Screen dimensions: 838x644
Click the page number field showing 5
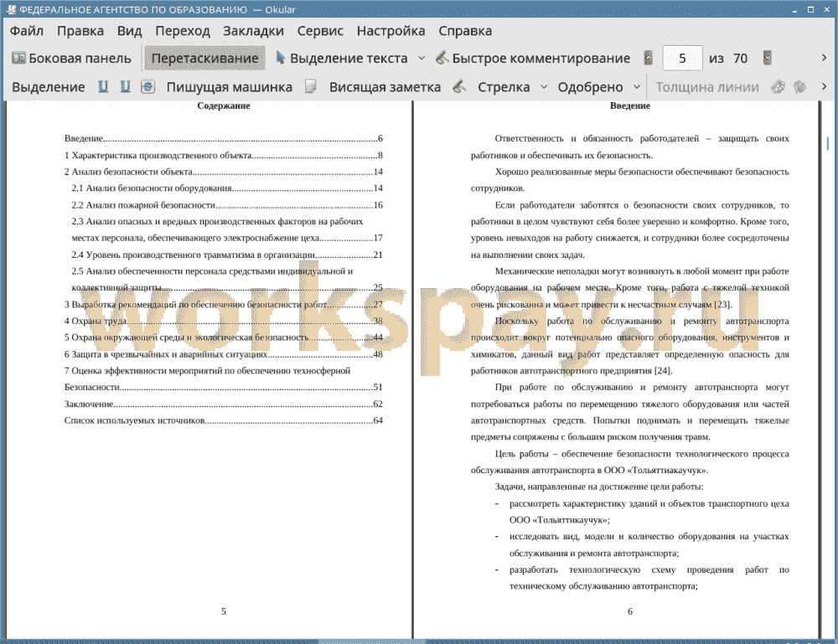click(x=682, y=59)
